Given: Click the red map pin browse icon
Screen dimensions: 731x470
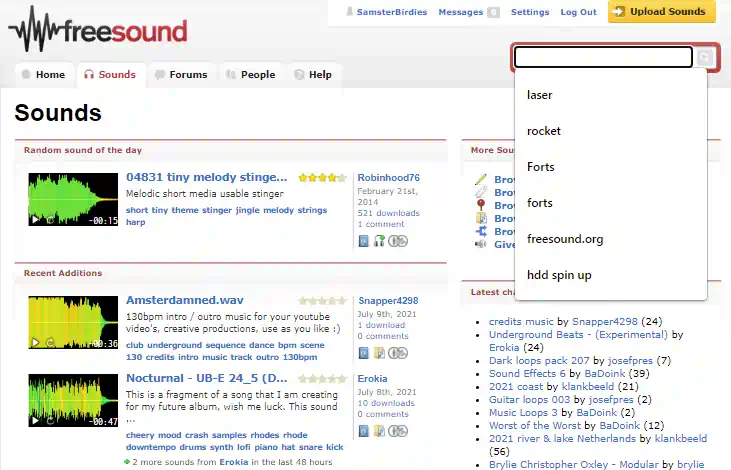Looking at the screenshot, I should 481,205.
